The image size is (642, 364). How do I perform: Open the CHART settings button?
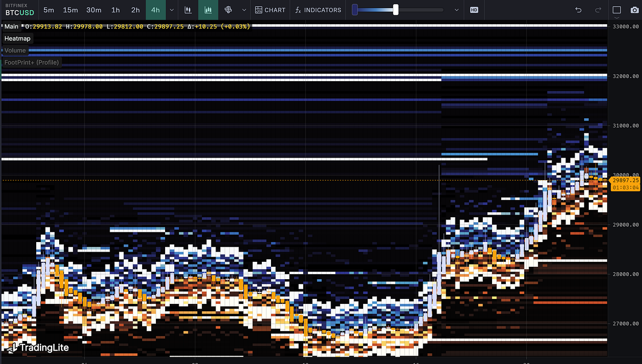(270, 10)
